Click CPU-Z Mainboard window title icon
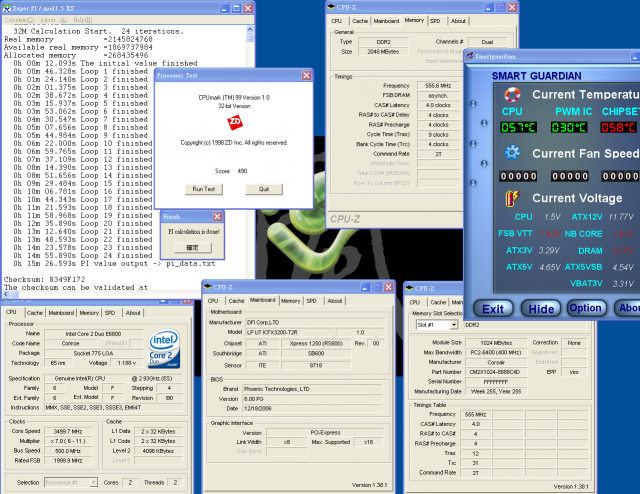 point(207,287)
